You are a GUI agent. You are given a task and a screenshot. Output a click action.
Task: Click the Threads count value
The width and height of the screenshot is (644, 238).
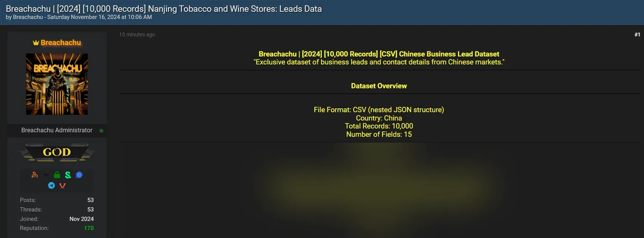coord(90,209)
